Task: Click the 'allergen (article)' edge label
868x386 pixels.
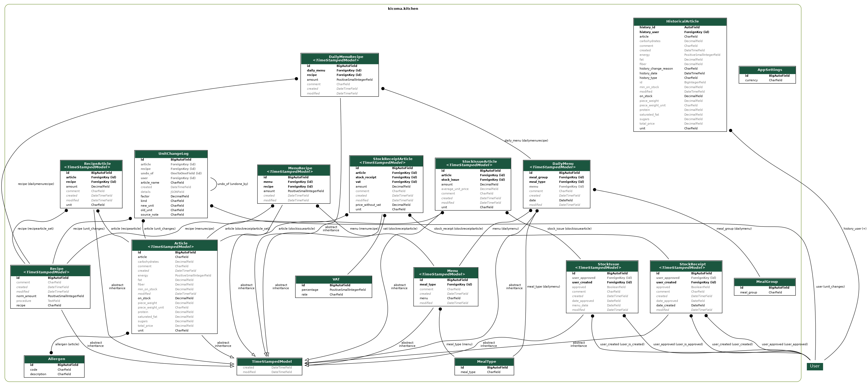Action: pyautogui.click(x=67, y=344)
